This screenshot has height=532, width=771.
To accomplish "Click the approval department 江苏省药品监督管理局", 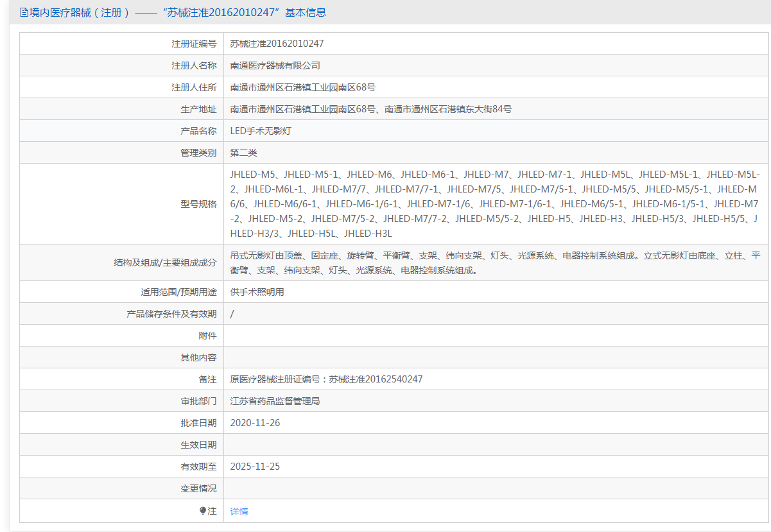I will pos(275,401).
